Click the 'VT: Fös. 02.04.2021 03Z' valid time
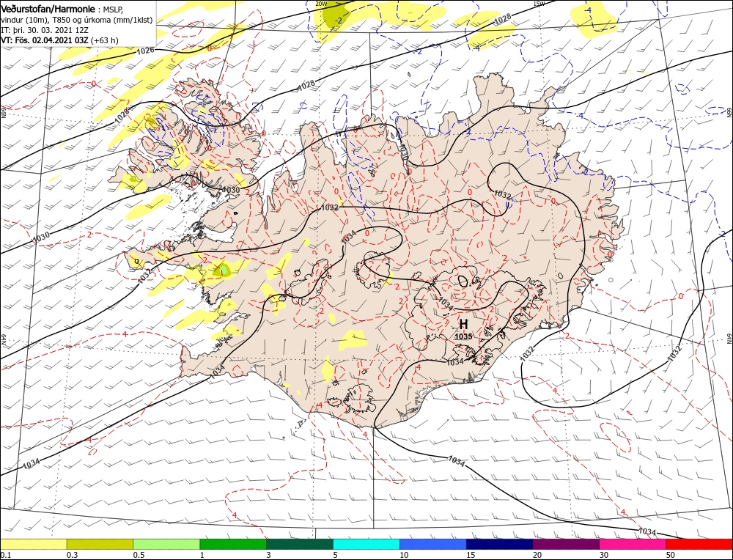Screen dimensions: 733x560 [x=45, y=40]
